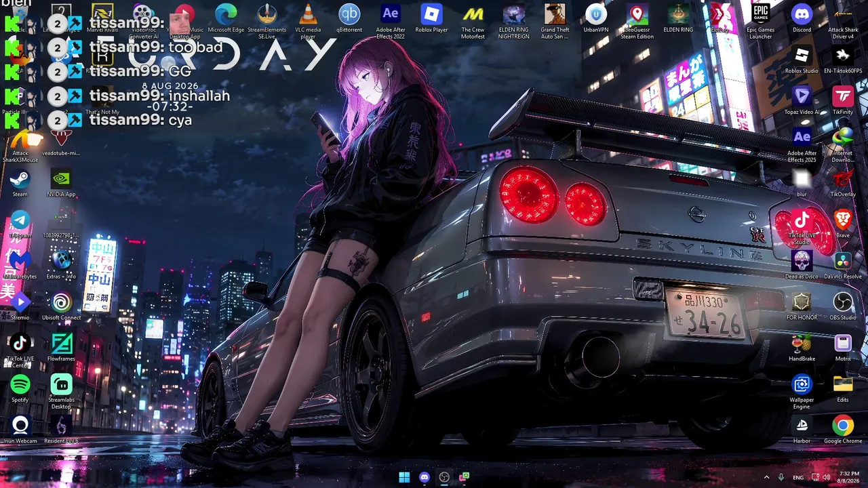Open Adobe After Effects 2025 shortcut
The width and height of the screenshot is (868, 488).
point(802,145)
